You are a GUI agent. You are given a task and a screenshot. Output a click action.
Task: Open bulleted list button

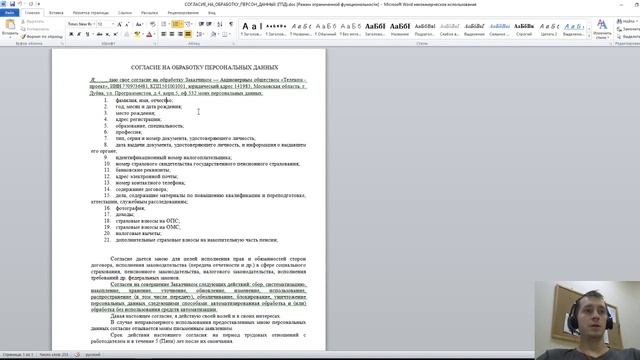[164, 24]
